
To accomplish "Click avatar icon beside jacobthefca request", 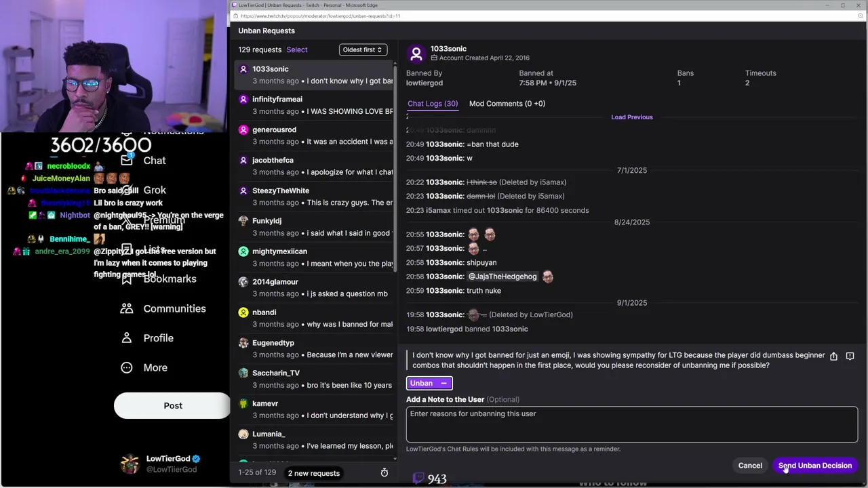I will pos(243,160).
